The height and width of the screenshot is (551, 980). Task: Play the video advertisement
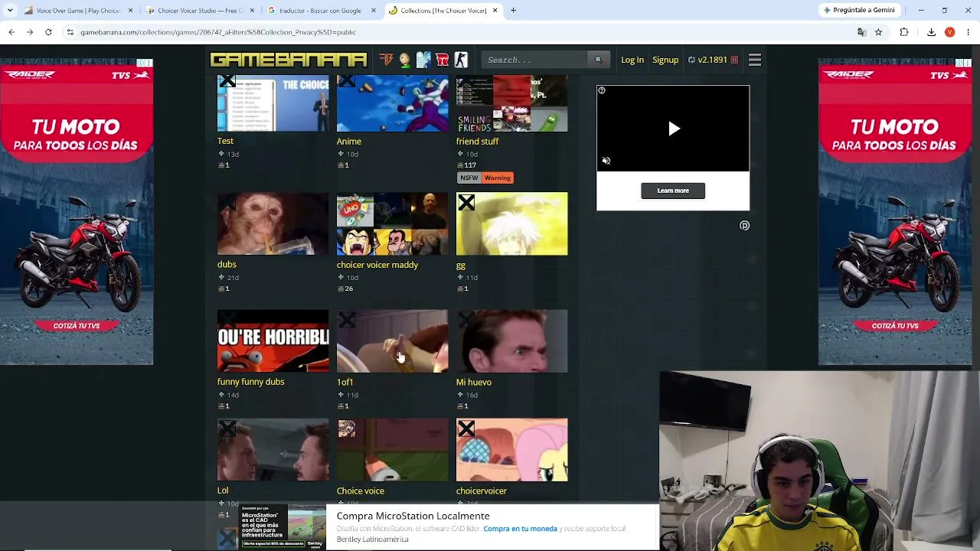(673, 129)
